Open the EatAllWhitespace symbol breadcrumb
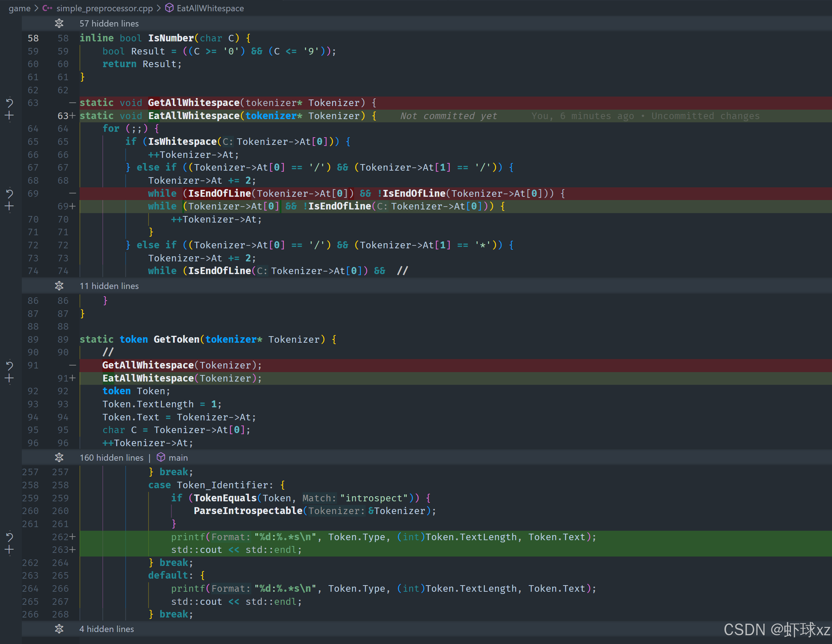832x644 pixels. tap(210, 8)
